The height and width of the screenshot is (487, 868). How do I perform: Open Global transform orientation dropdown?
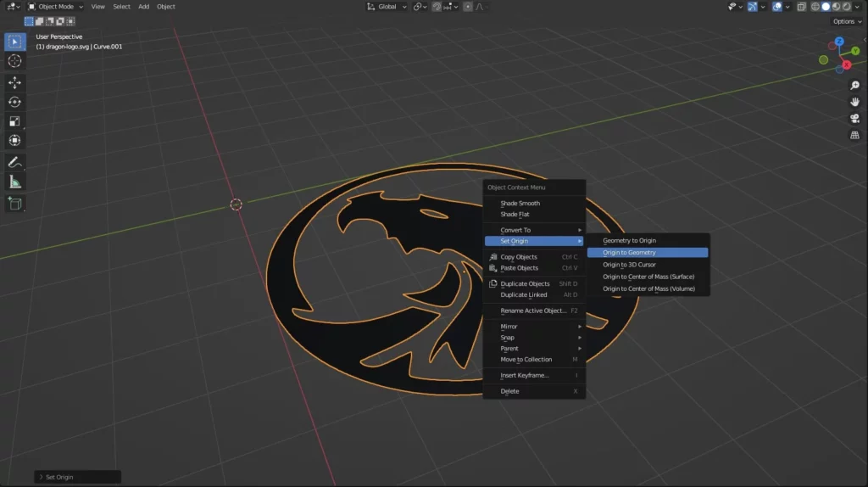tap(387, 7)
